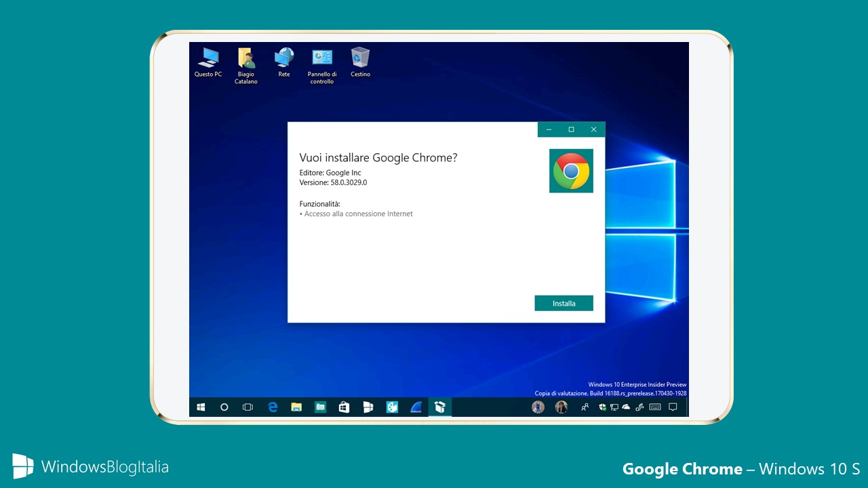This screenshot has height=488, width=868.
Task: Click the second contact avatar on the taskbar
Action: click(x=561, y=407)
